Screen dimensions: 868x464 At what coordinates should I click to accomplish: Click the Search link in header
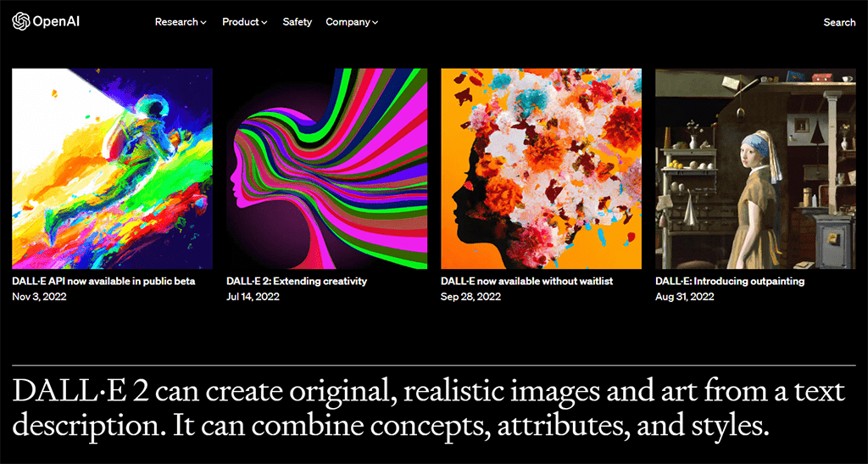tap(839, 22)
